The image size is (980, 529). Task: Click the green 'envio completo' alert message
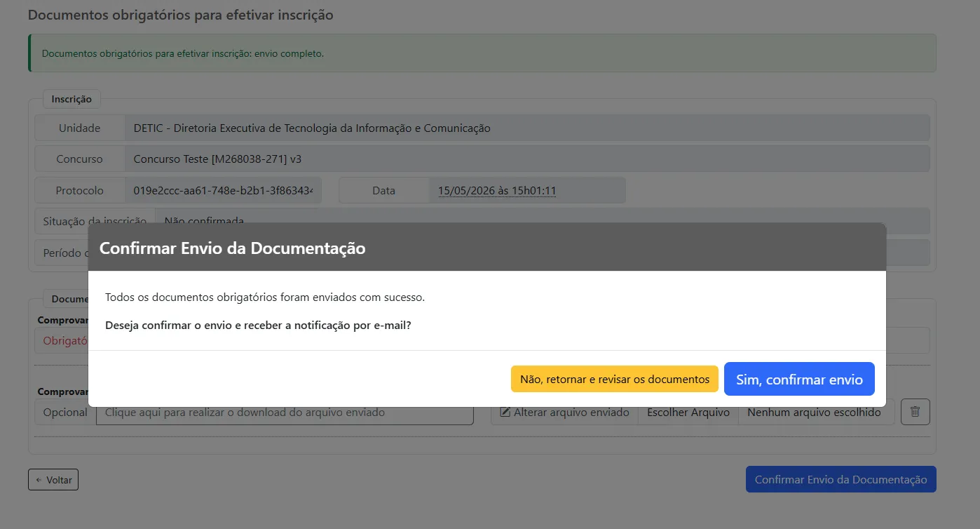(x=482, y=53)
